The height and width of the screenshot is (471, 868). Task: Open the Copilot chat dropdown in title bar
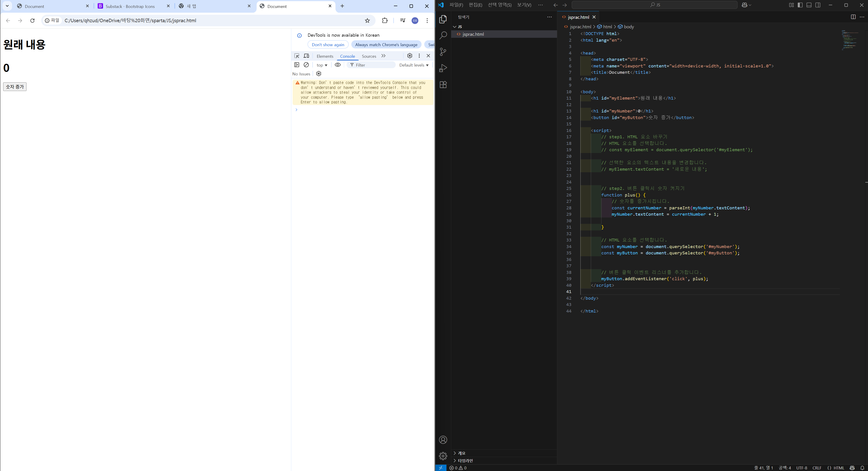pyautogui.click(x=746, y=5)
